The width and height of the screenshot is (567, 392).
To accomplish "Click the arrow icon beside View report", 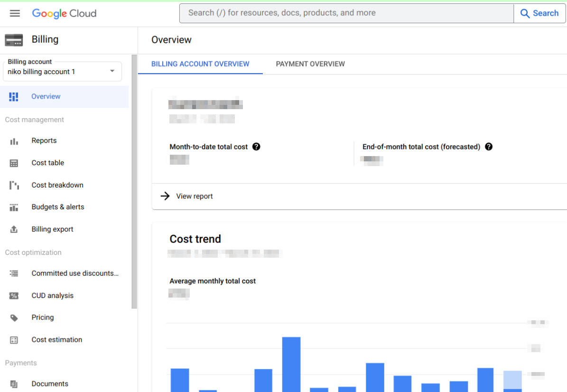I will tap(165, 196).
